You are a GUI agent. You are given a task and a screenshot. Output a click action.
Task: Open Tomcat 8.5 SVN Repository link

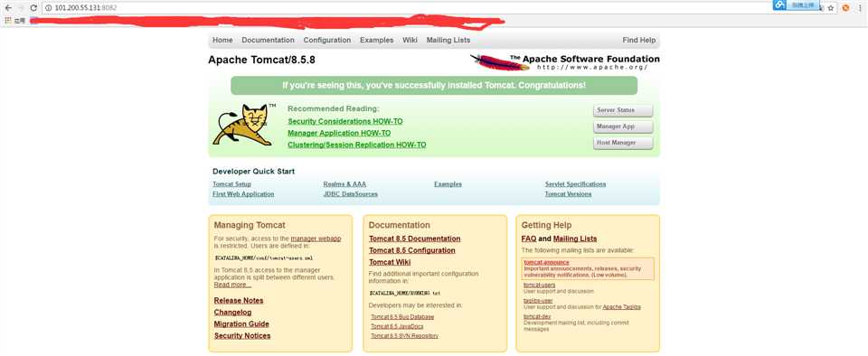coord(405,335)
